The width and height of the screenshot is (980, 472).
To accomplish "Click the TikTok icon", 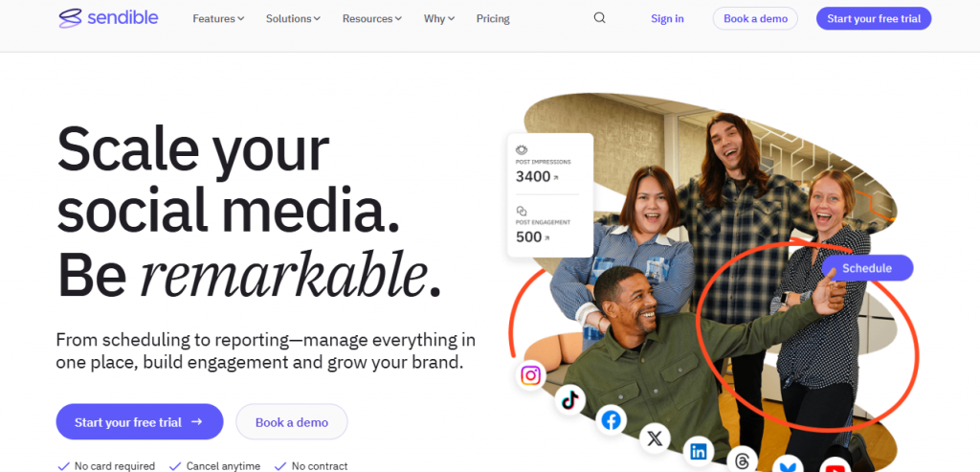I will pos(570,400).
